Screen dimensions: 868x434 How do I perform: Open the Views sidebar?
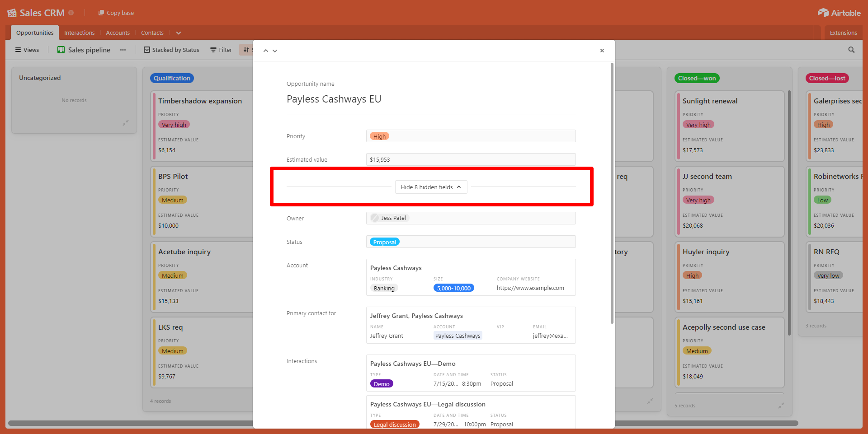coord(27,50)
